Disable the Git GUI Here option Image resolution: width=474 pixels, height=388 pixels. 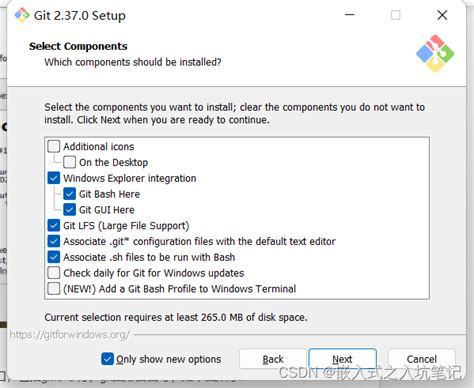click(69, 210)
